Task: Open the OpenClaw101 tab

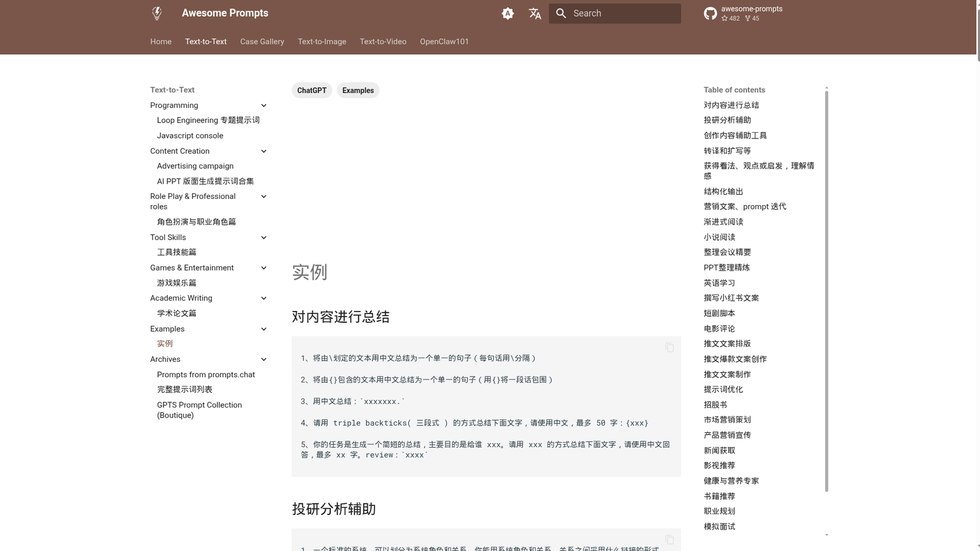Action: (444, 42)
